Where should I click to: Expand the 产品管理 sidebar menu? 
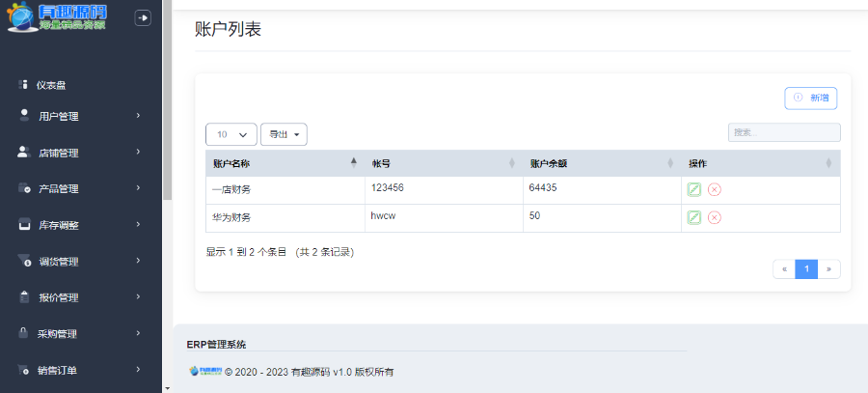(x=79, y=189)
